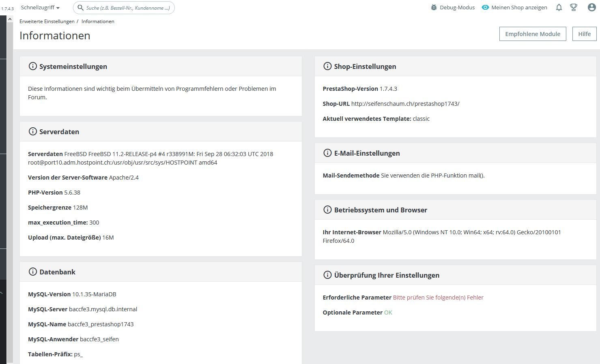
Task: Follow the Meinen Shop anzeigen link
Action: tap(519, 7)
